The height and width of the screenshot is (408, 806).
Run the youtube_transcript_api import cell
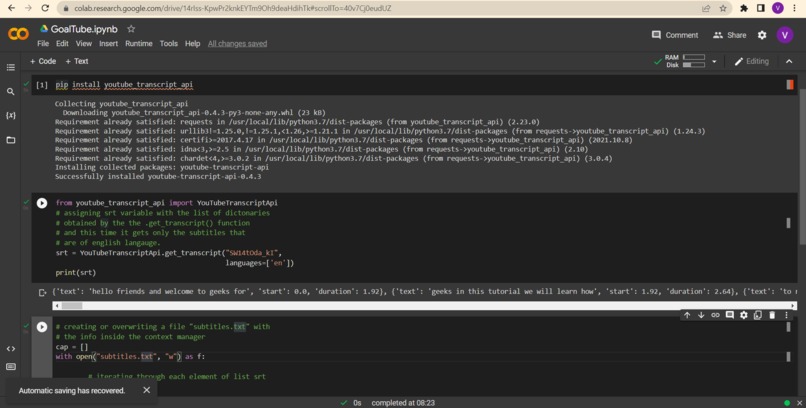point(42,203)
